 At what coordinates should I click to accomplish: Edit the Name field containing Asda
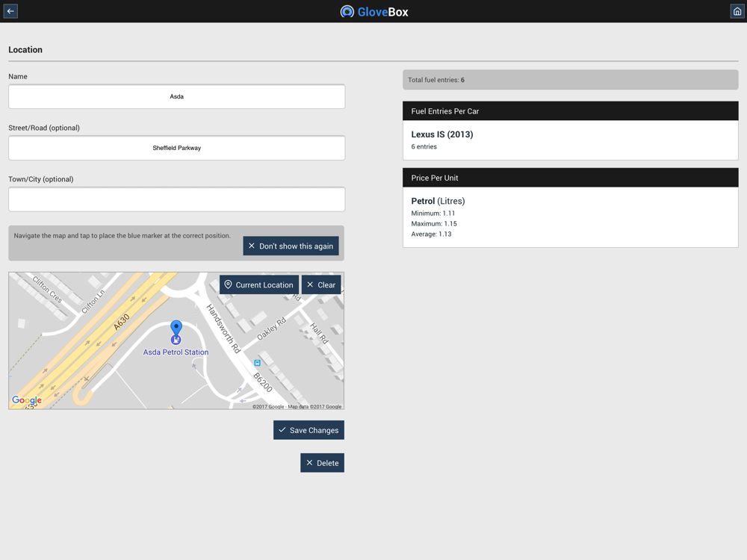[177, 96]
